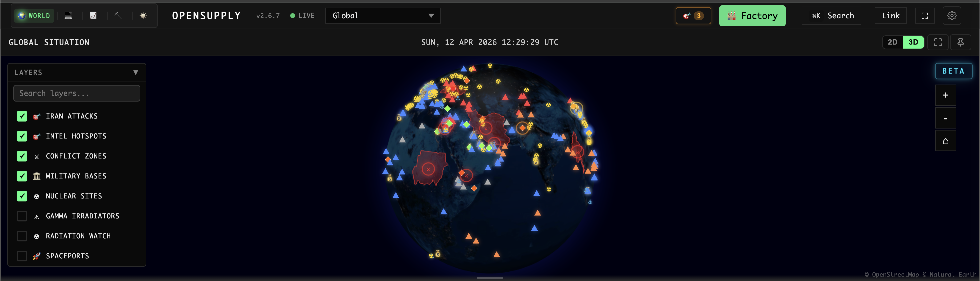Expand map panel to fullscreen
This screenshot has width=980, height=281.
pos(938,42)
